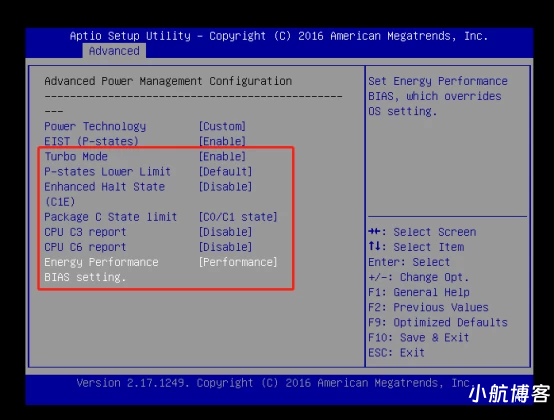Click the F1: General Help hint
The width and height of the screenshot is (554, 420).
(x=419, y=292)
